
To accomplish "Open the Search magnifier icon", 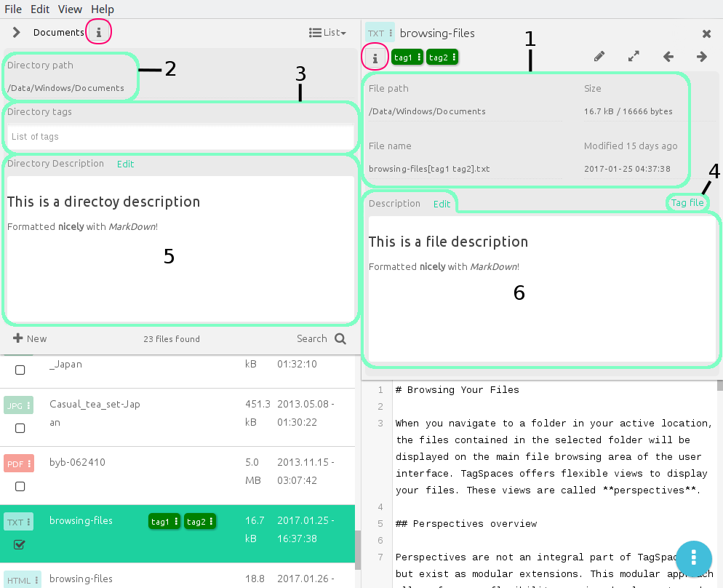I will click(x=340, y=338).
